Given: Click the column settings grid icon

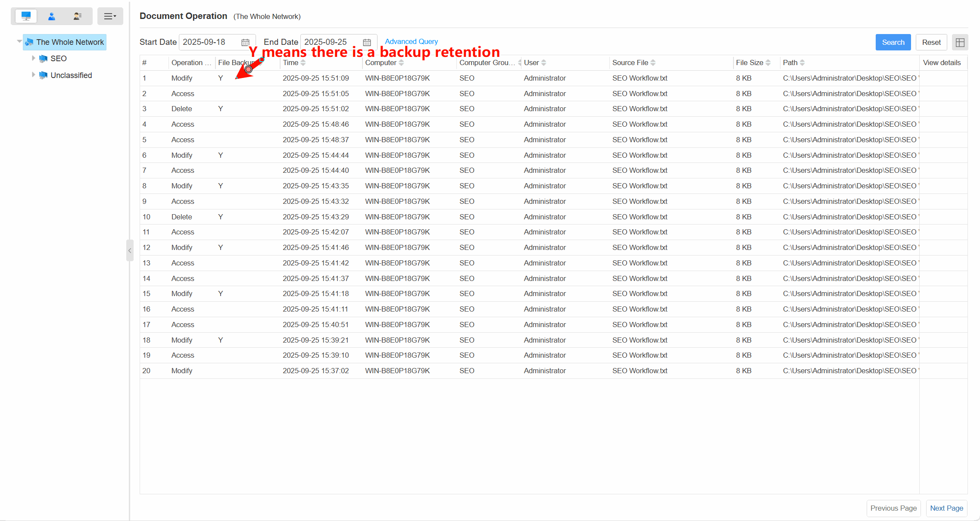Looking at the screenshot, I should [960, 42].
